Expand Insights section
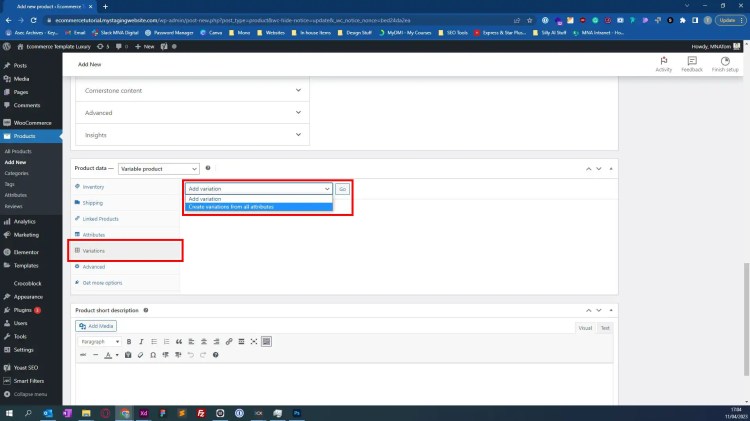 pyautogui.click(x=192, y=135)
